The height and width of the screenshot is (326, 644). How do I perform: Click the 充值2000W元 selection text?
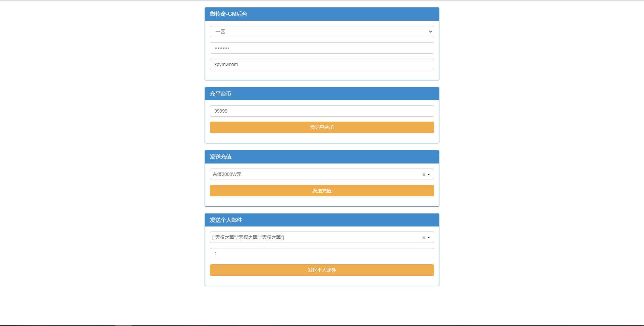(227, 174)
